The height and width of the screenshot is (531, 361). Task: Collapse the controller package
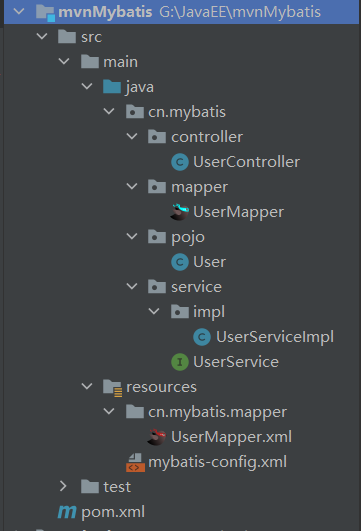[x=132, y=136]
